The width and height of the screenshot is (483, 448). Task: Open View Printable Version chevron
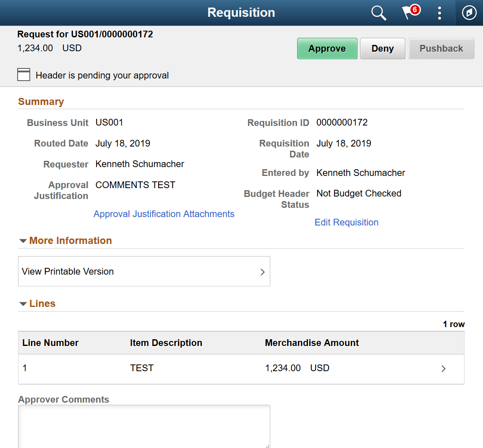pyautogui.click(x=262, y=271)
